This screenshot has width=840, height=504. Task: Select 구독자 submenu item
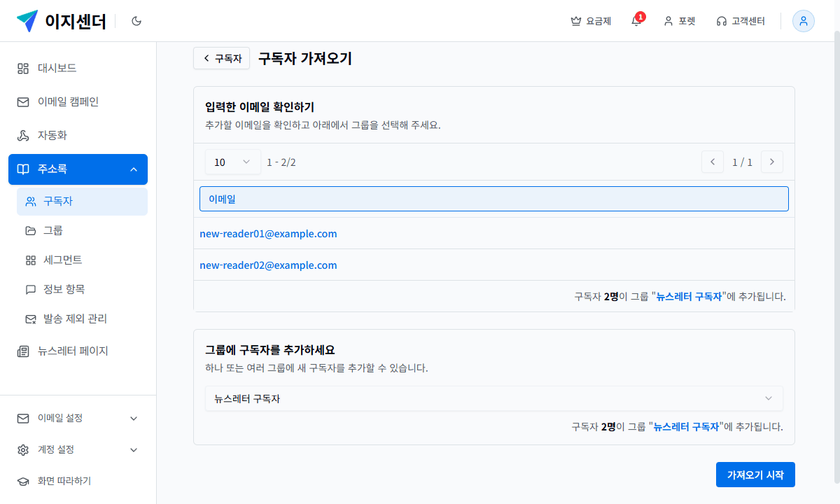(82, 201)
